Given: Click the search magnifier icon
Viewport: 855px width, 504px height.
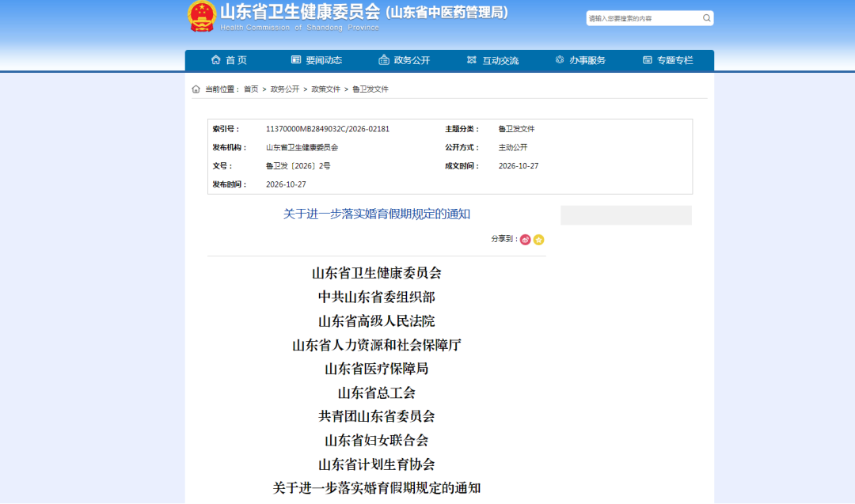Looking at the screenshot, I should tap(707, 18).
